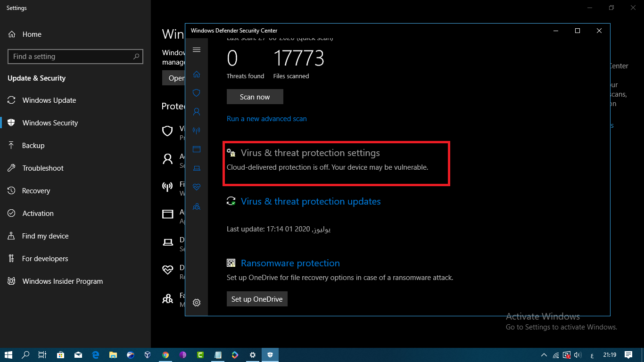Select For developers in Settings sidebar
This screenshot has height=362, width=644.
coord(75,259)
